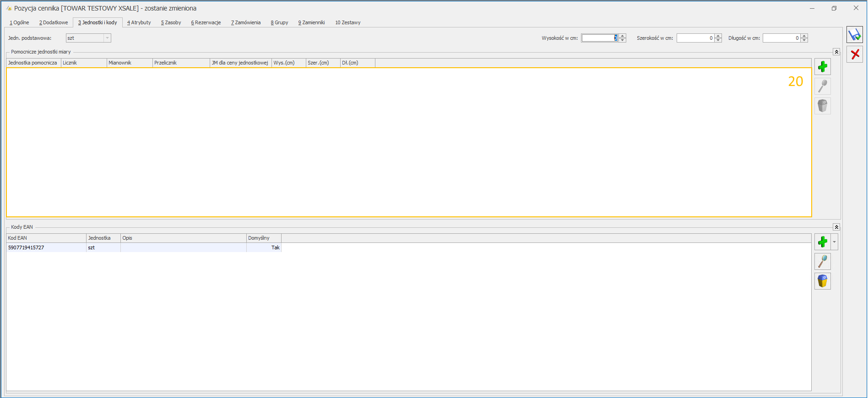The height and width of the screenshot is (398, 868).
Task: Click the auxiliary units trash bin icon
Action: [822, 106]
